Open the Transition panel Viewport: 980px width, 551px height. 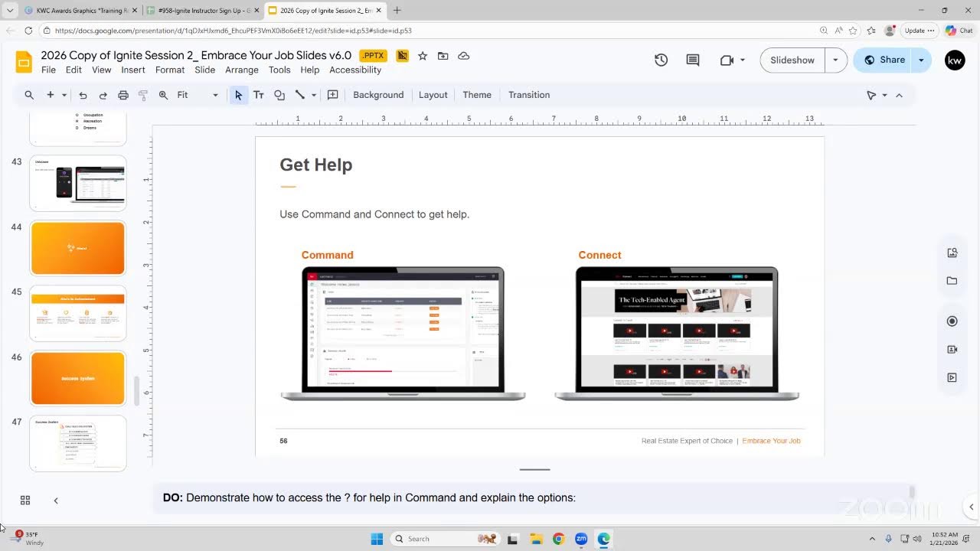coord(529,95)
